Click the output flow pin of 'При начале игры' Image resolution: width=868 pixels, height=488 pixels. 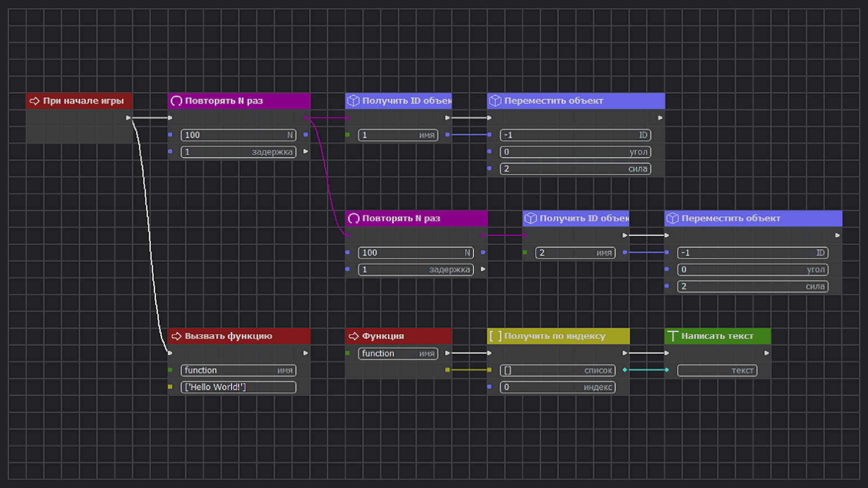tap(128, 118)
